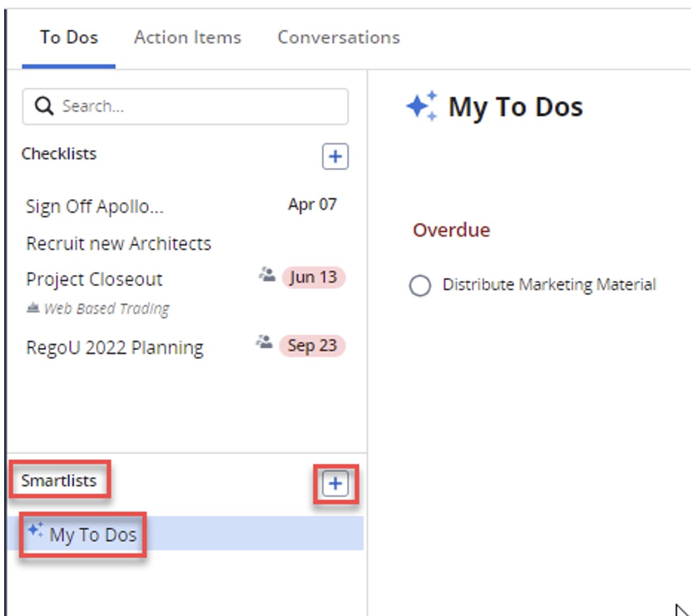Screen dimensions: 691x616
Task: Open Recruit new Architects checklist
Action: (x=118, y=243)
